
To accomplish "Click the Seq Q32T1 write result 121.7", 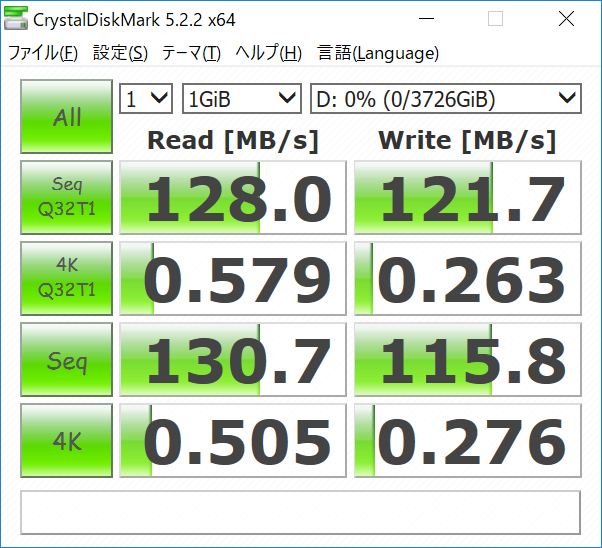I will 468,197.
